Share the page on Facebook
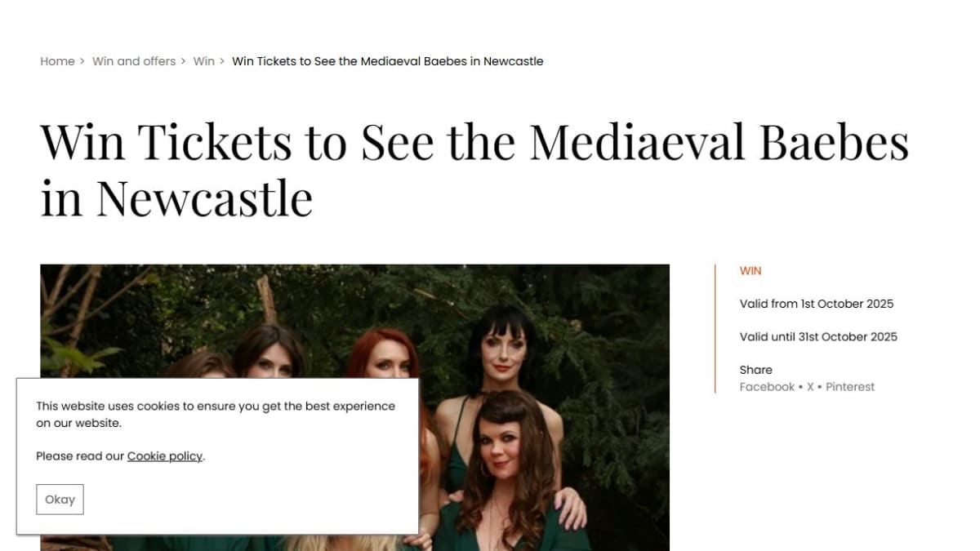The width and height of the screenshot is (980, 551). click(767, 387)
